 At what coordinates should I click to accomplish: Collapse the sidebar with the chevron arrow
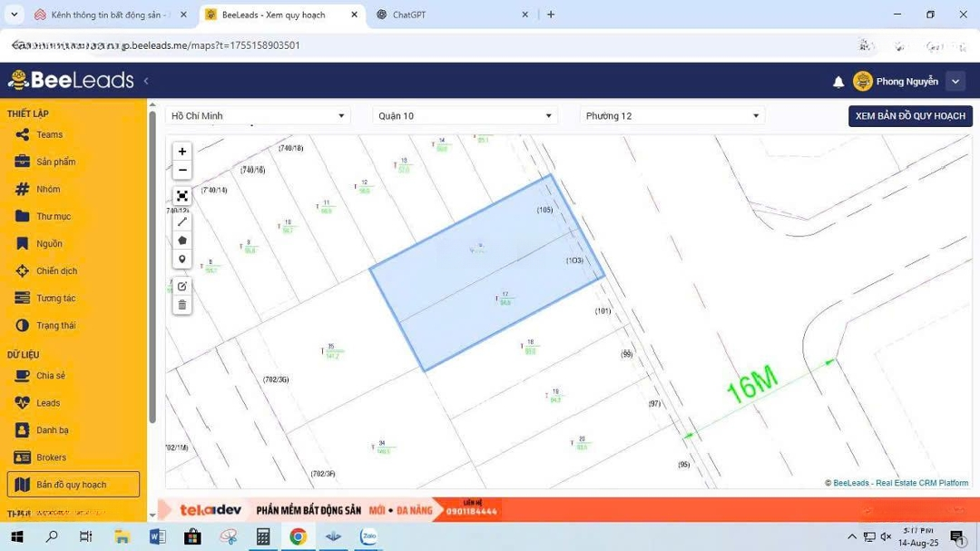(x=146, y=81)
